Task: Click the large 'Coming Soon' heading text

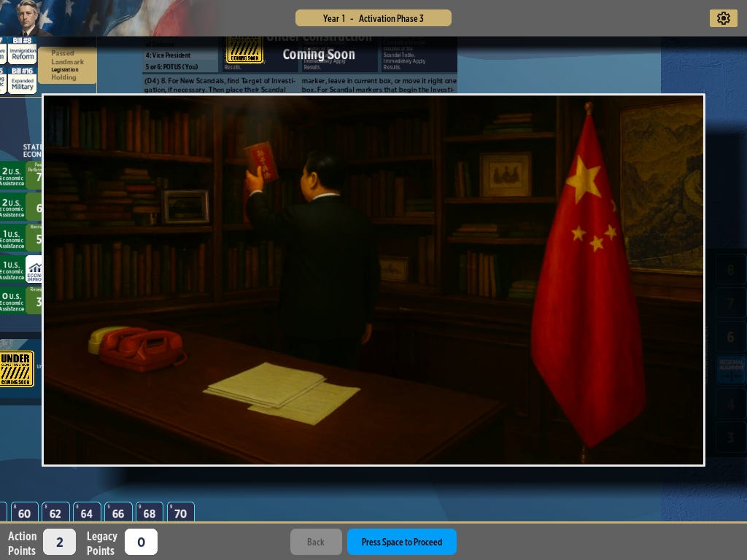Action: (x=319, y=54)
